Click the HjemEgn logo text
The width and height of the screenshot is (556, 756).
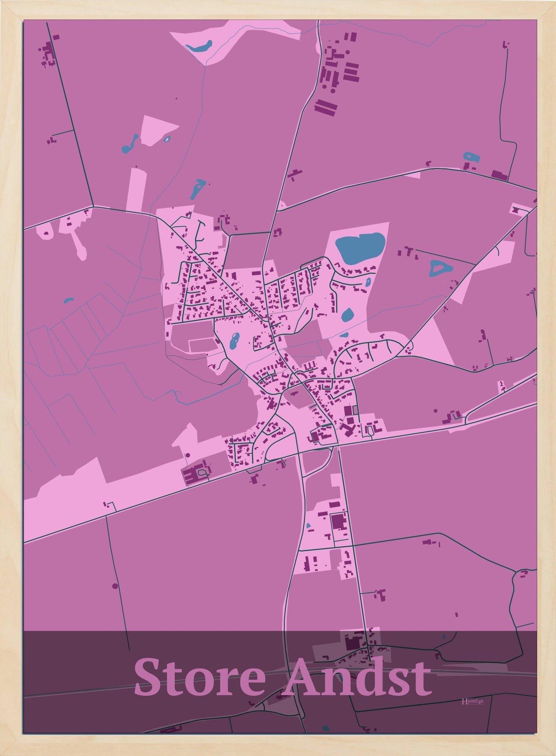[x=472, y=701]
